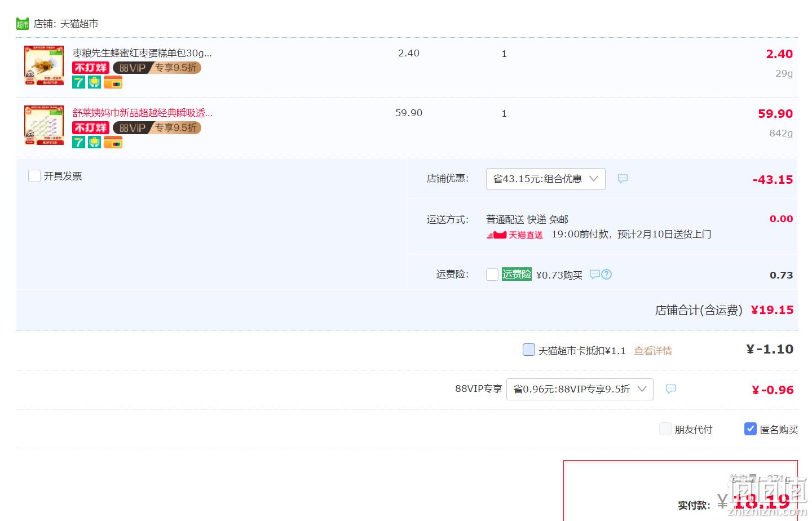
Task: Click the credit card payment icon for 舒莱姨妈巾
Action: (113, 142)
